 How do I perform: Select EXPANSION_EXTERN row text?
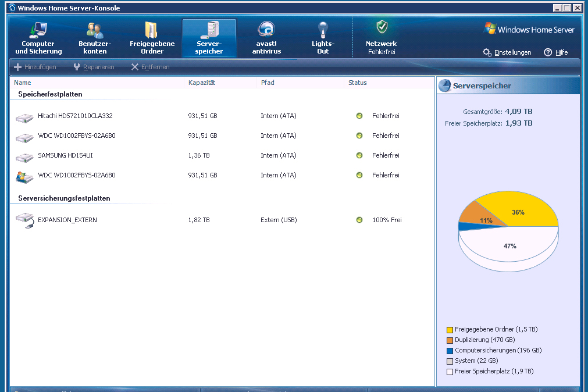67,220
